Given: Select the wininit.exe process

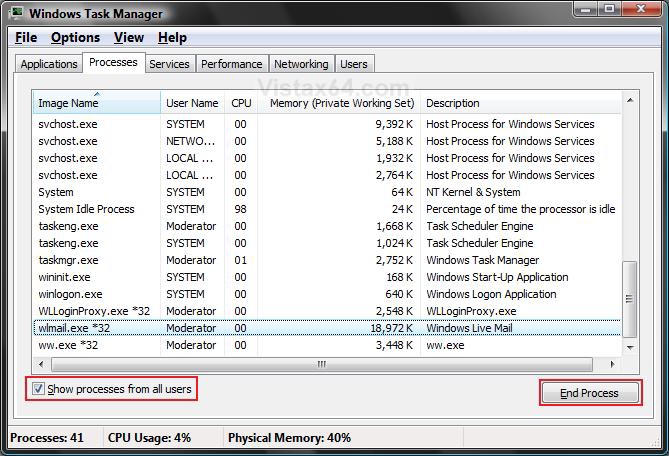Looking at the screenshot, I should (327, 277).
